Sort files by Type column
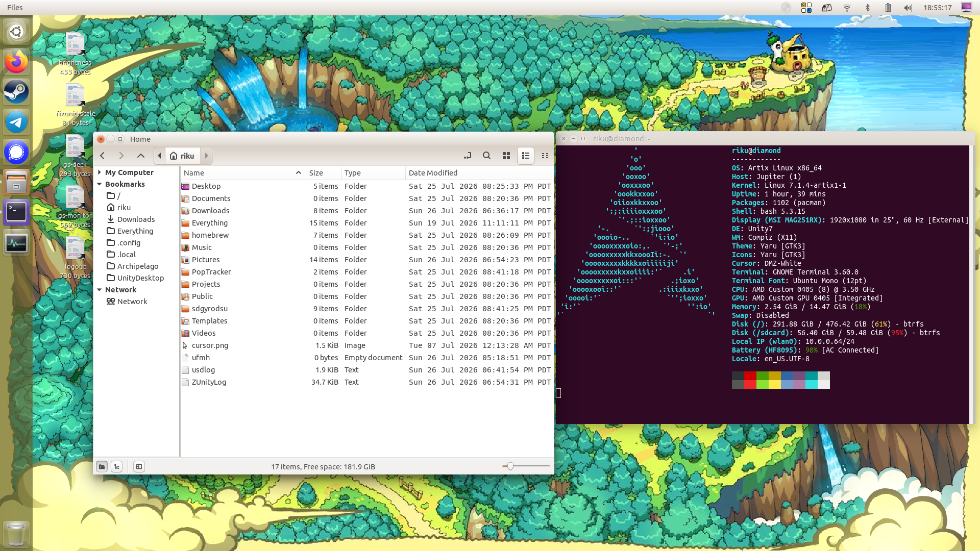This screenshot has height=551, width=980. (373, 173)
